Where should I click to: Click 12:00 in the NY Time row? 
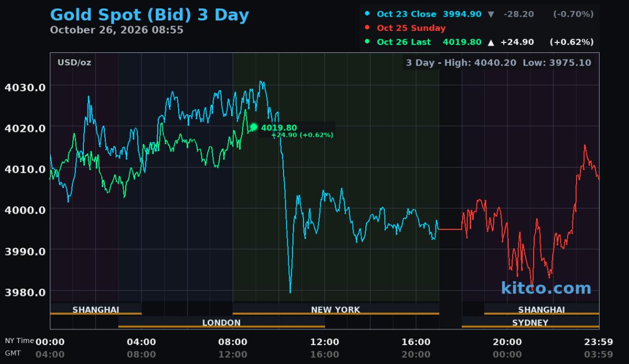pyautogui.click(x=324, y=342)
